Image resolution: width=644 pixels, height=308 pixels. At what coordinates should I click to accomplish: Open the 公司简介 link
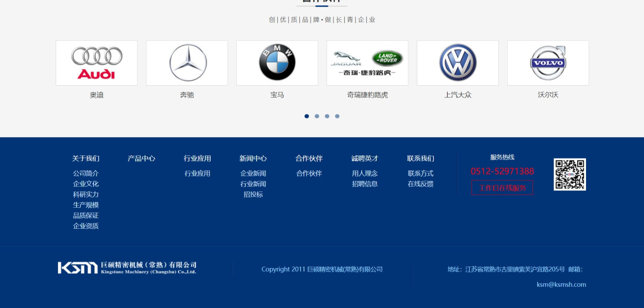point(85,173)
